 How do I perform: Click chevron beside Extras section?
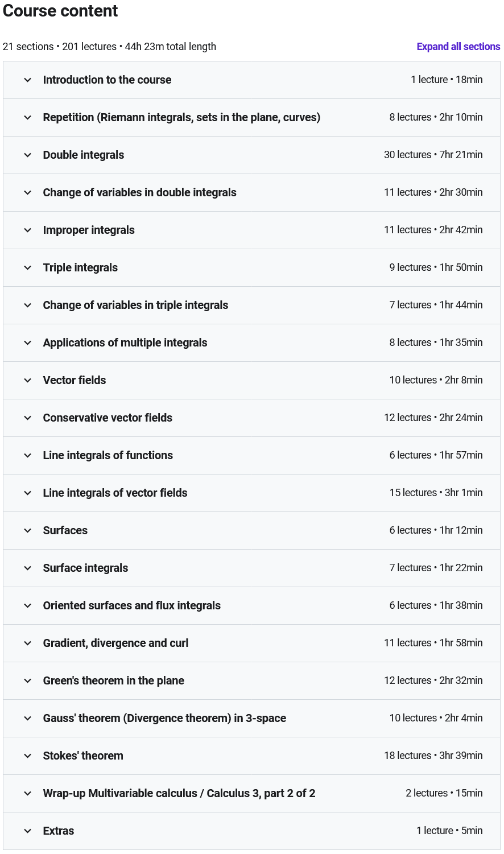[28, 831]
